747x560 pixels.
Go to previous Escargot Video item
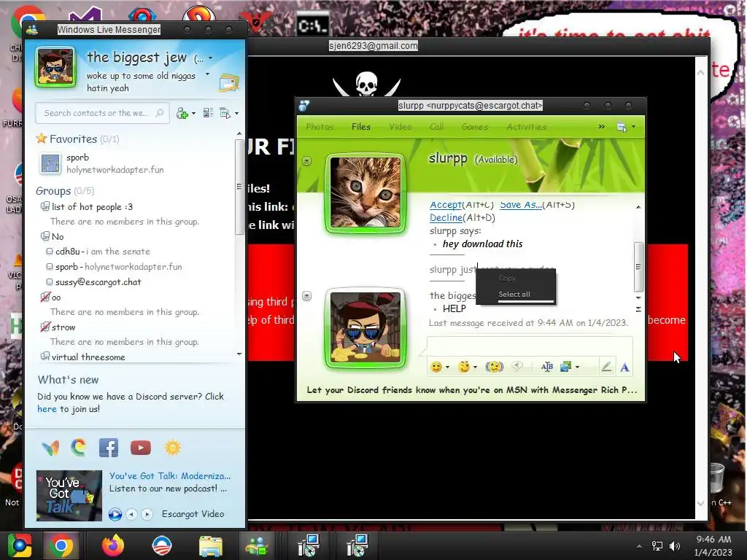(131, 514)
